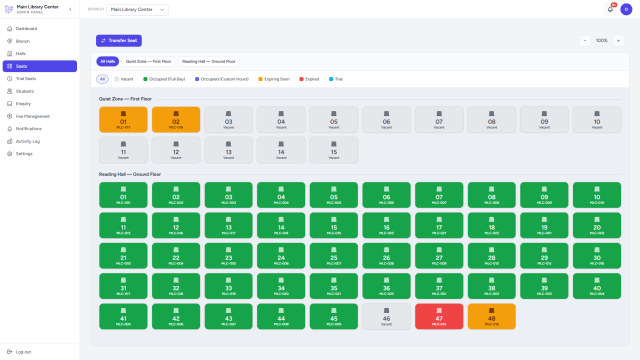Select expiring Reading Hall seat 48

492,317
